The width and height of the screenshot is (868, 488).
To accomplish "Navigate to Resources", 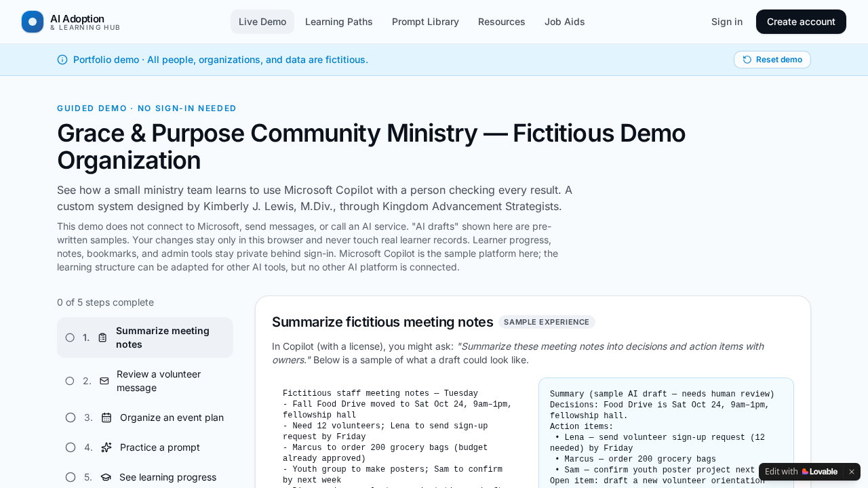I will click(x=502, y=22).
